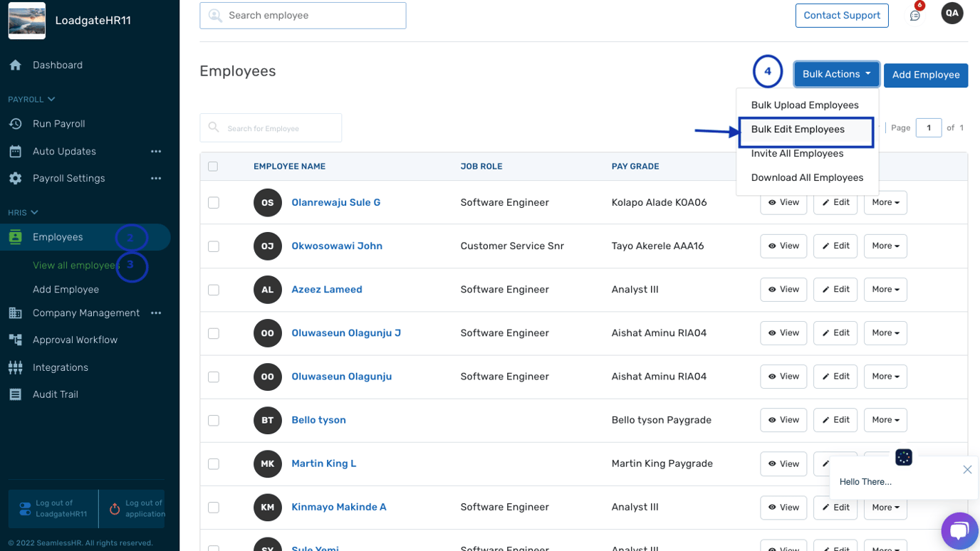Image resolution: width=980 pixels, height=551 pixels.
Task: Tick the checkbox next to Azeez Lameed
Action: 213,289
